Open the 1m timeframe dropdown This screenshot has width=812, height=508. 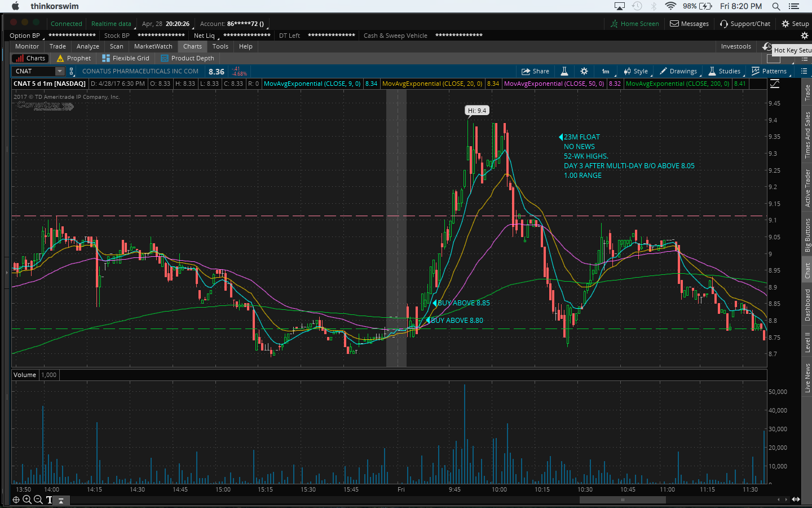[606, 71]
